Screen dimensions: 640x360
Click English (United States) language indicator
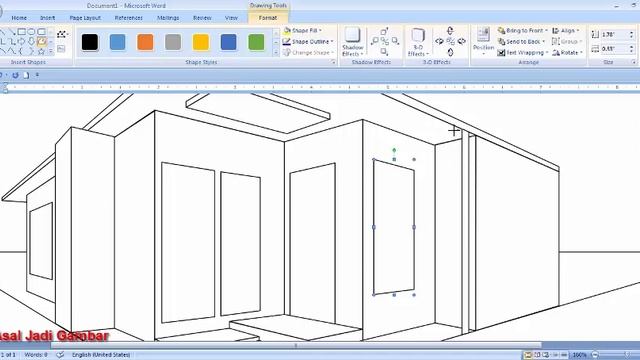pyautogui.click(x=101, y=355)
